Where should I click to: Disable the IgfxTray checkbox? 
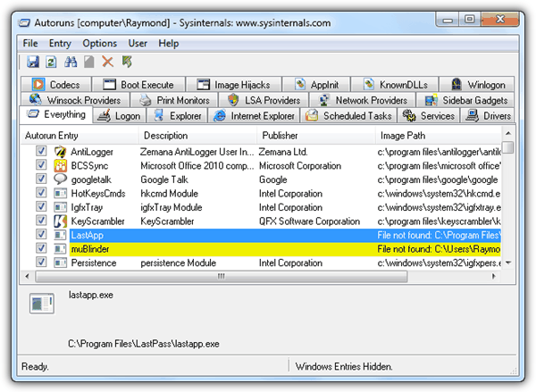tap(41, 206)
